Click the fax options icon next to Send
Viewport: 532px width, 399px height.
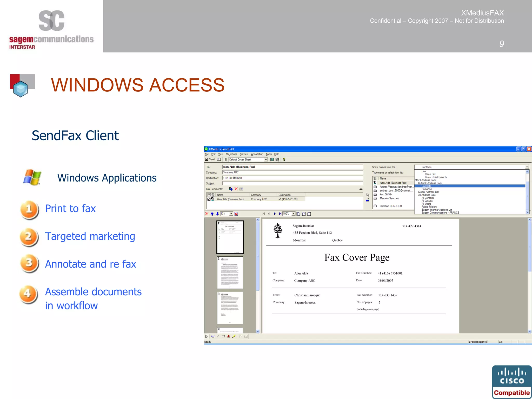219,159
